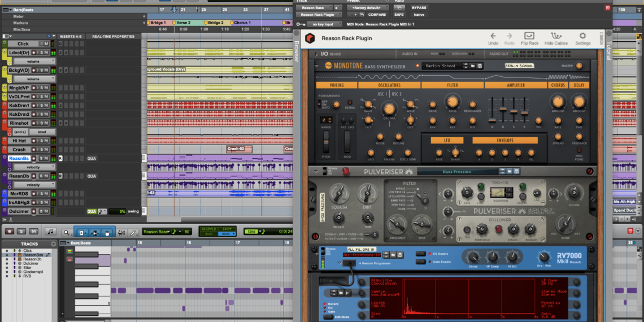Click the MIDI editor notation view icon
The height and width of the screenshot is (322, 644).
[50, 231]
